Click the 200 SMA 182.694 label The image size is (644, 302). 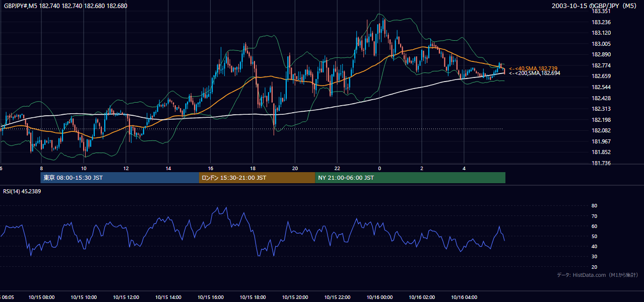tap(534, 73)
